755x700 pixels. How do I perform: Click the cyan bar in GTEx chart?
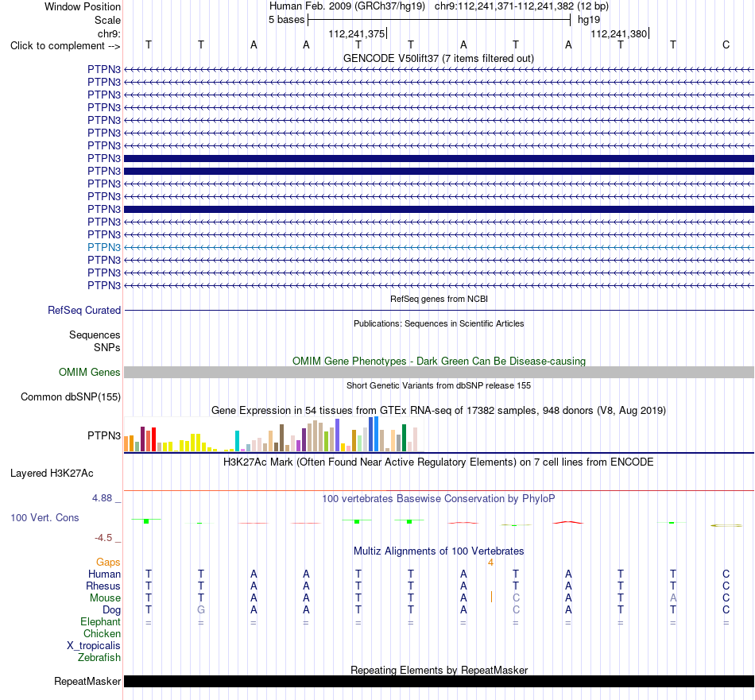coord(237,441)
